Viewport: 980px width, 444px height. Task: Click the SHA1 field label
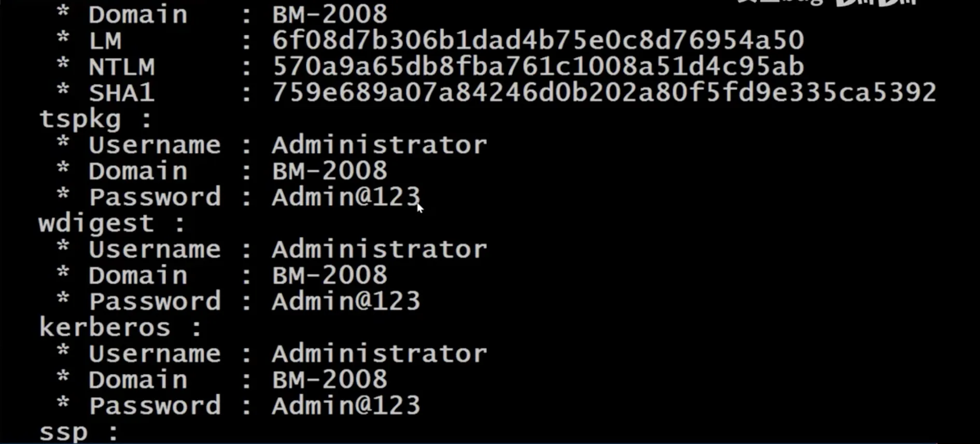pyautogui.click(x=121, y=93)
